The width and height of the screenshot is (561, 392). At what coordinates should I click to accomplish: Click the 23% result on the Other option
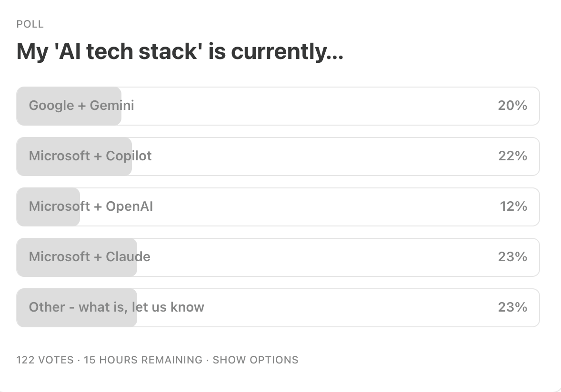pos(512,307)
